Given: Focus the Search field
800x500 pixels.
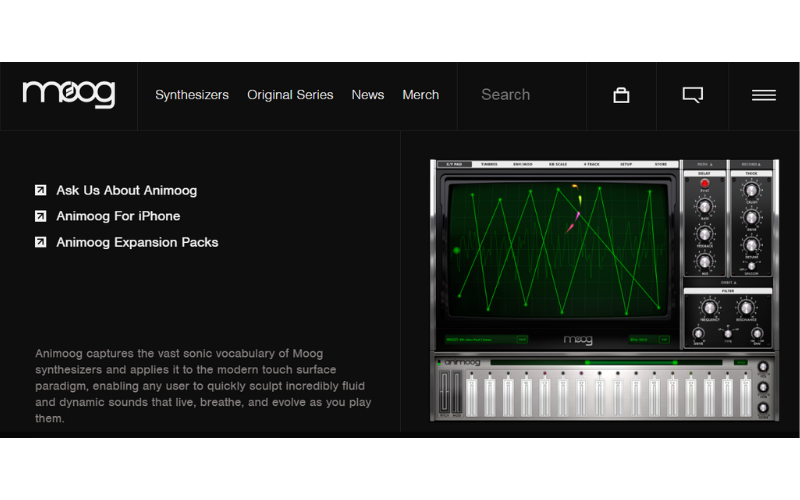Looking at the screenshot, I should pos(521,95).
